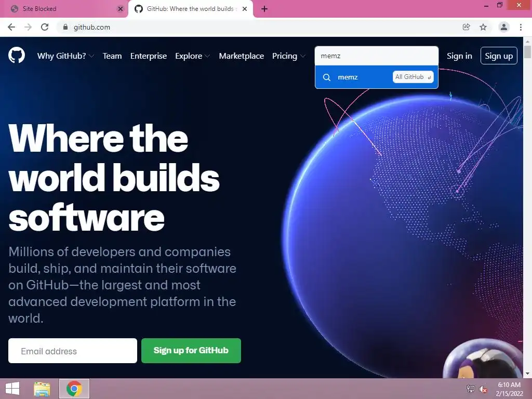The height and width of the screenshot is (399, 532).
Task: Bookmark this page with the star icon
Action: click(x=483, y=27)
